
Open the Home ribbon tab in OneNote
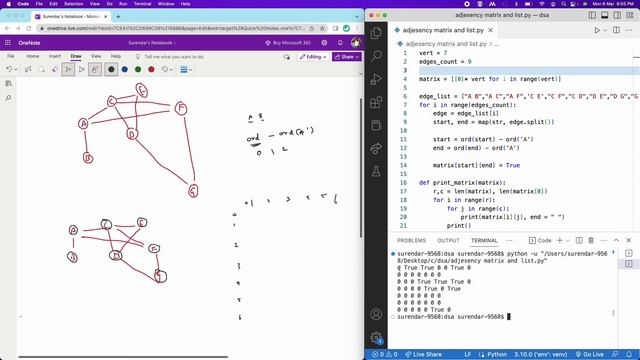[33, 56]
